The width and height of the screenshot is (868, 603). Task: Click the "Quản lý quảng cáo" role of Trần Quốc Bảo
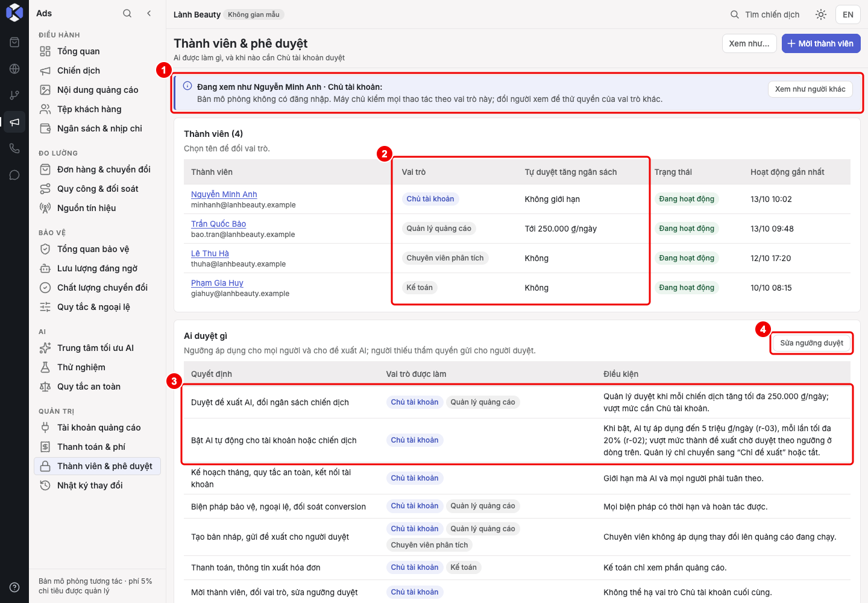tap(439, 229)
